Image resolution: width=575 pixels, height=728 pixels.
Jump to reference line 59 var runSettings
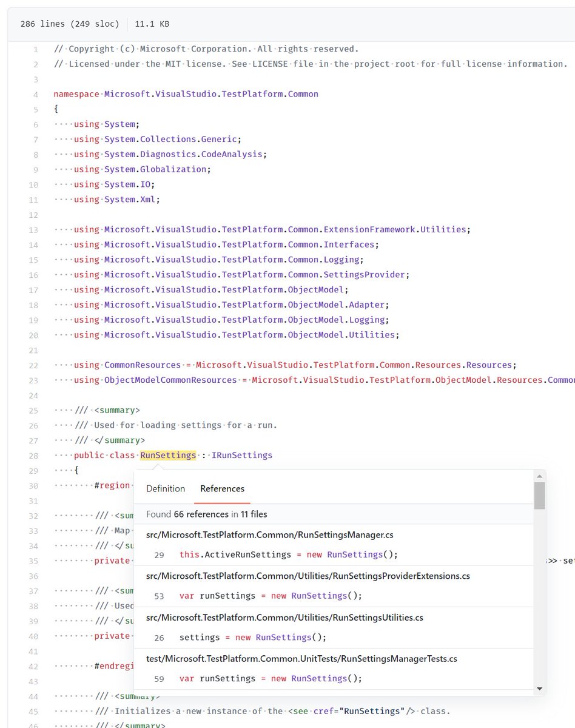pos(271,678)
